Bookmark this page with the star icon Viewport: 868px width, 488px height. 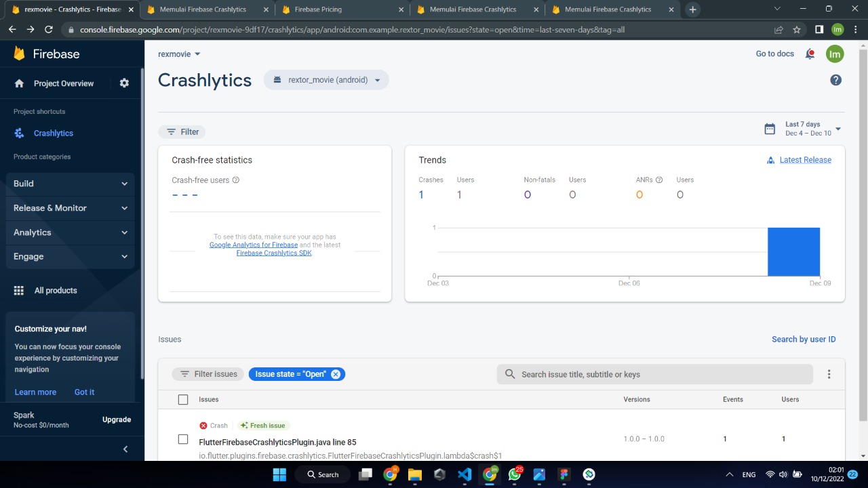click(797, 30)
